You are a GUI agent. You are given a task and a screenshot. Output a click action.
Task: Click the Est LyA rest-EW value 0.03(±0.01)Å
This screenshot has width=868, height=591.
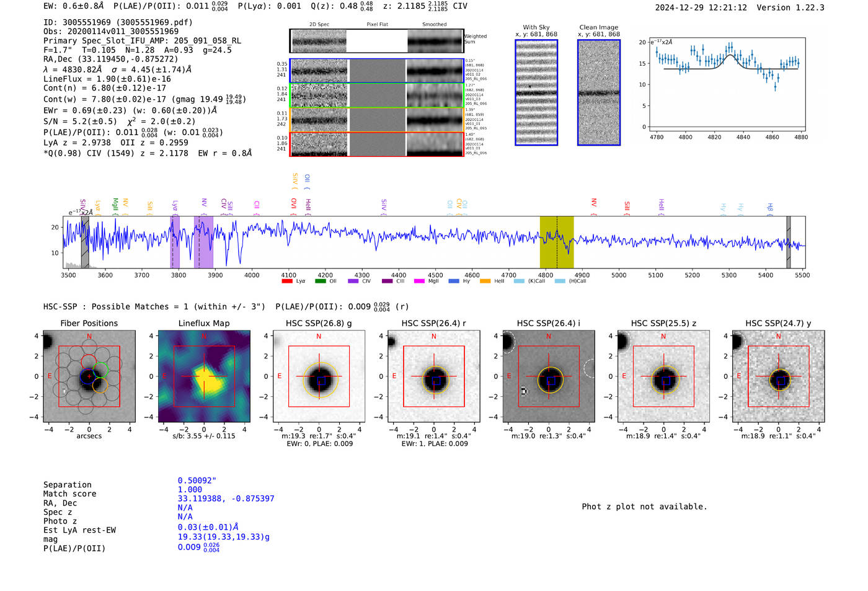click(208, 527)
